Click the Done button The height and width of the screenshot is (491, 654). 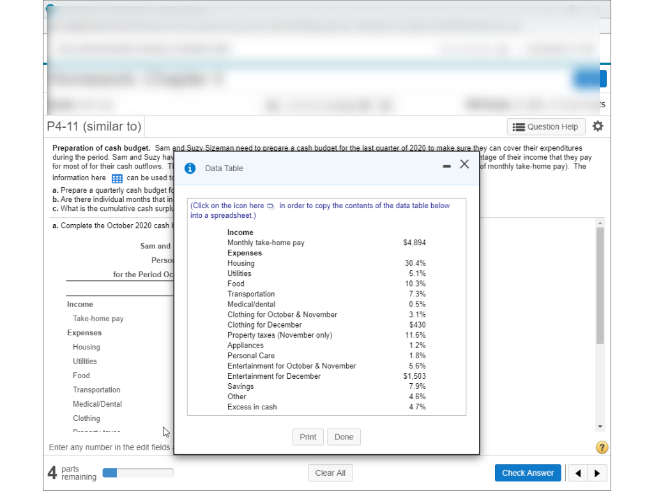(x=344, y=437)
